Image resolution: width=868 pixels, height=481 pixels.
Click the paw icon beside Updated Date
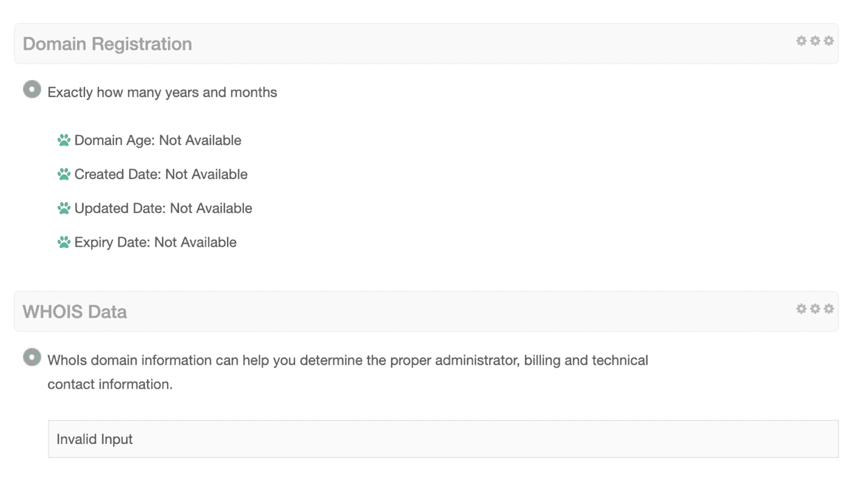64,208
